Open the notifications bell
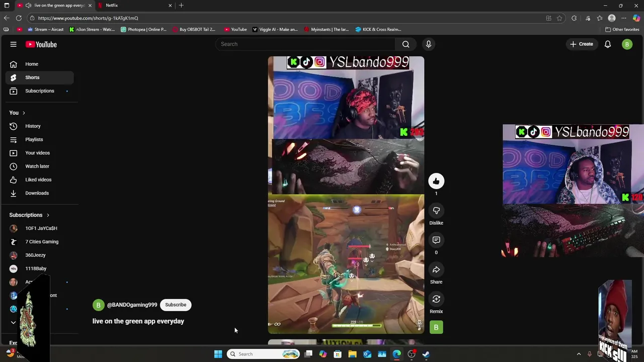This screenshot has width=644, height=362. (x=608, y=44)
